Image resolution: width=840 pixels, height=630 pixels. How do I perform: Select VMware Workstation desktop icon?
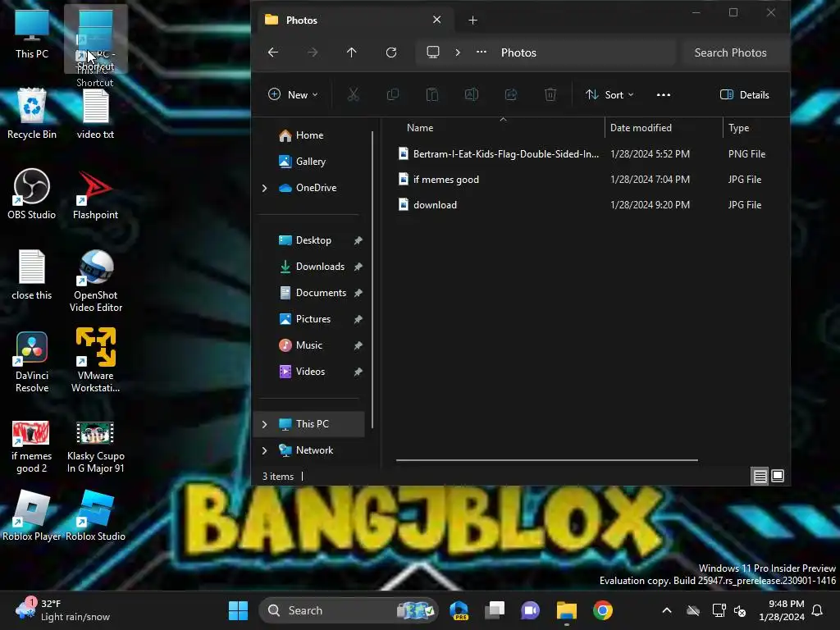tap(95, 360)
